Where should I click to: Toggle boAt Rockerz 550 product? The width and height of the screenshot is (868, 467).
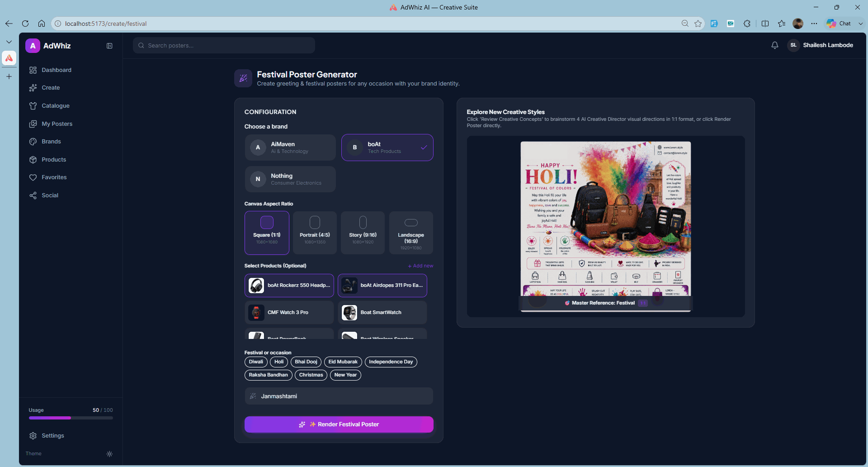tap(289, 286)
